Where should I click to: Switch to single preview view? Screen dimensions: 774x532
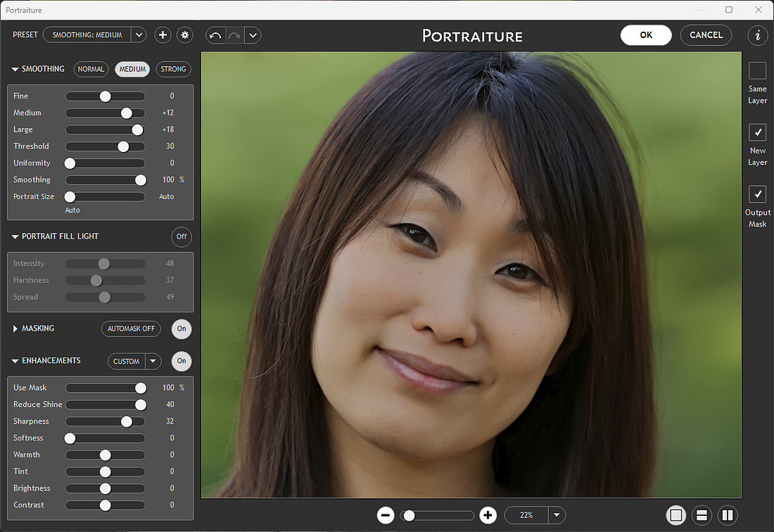pyautogui.click(x=675, y=515)
